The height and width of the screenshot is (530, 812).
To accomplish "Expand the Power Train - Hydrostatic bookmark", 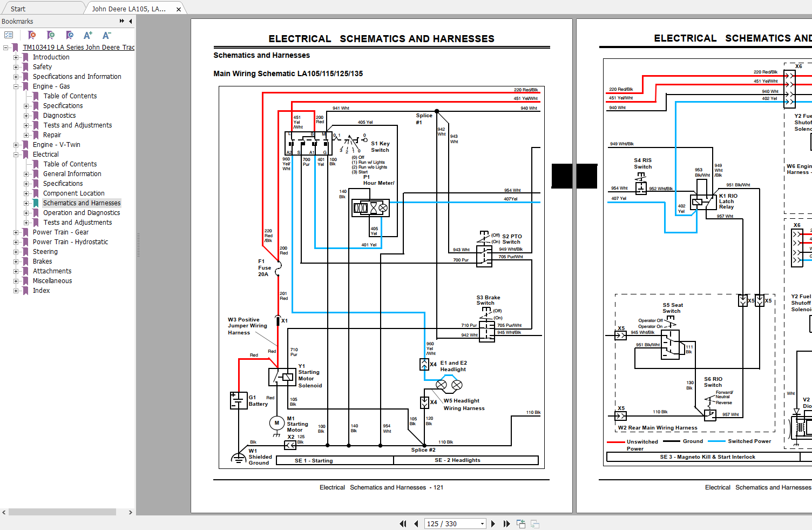I will (x=16, y=242).
